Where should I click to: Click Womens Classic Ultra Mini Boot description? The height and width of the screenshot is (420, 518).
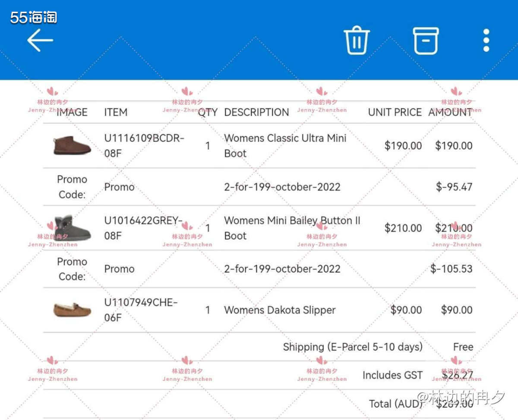(x=285, y=146)
